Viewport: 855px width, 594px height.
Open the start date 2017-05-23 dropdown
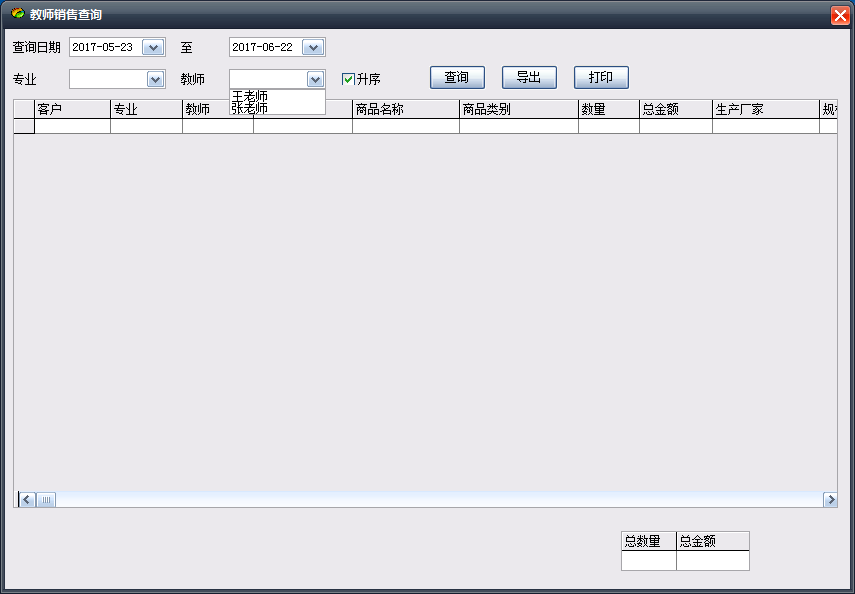[x=153, y=47]
